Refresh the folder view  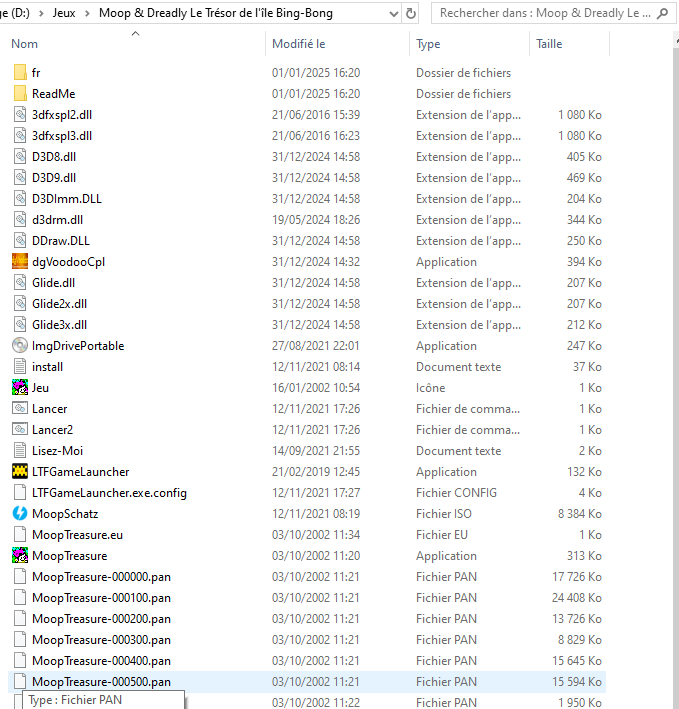[410, 14]
